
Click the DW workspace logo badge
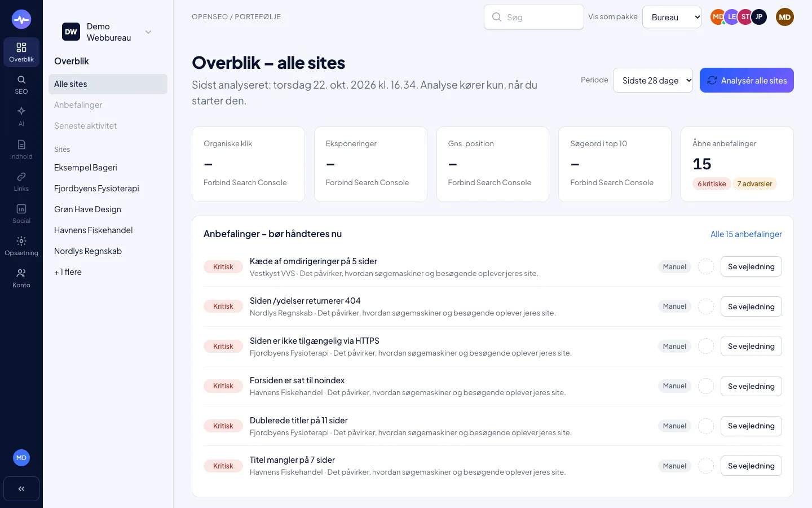point(71,32)
